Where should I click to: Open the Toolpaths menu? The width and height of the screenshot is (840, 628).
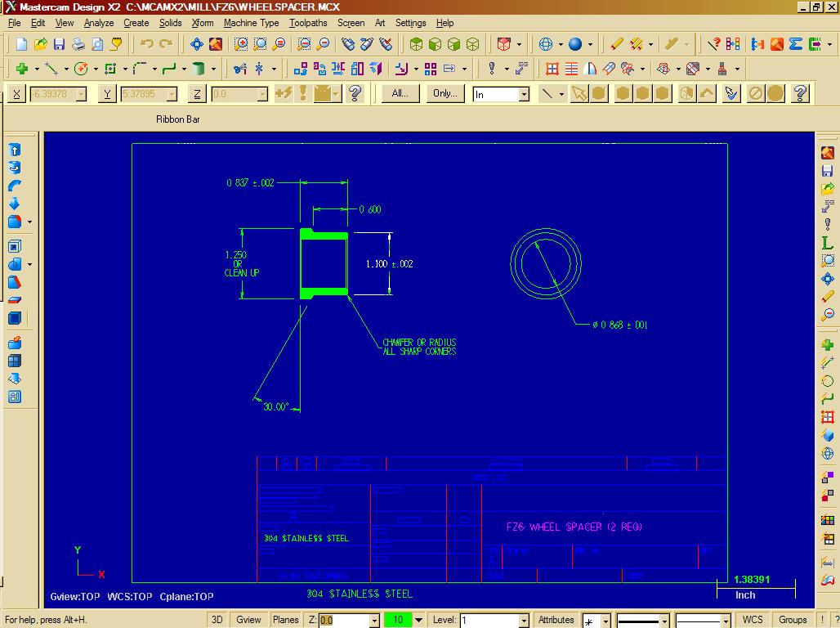pyautogui.click(x=308, y=23)
